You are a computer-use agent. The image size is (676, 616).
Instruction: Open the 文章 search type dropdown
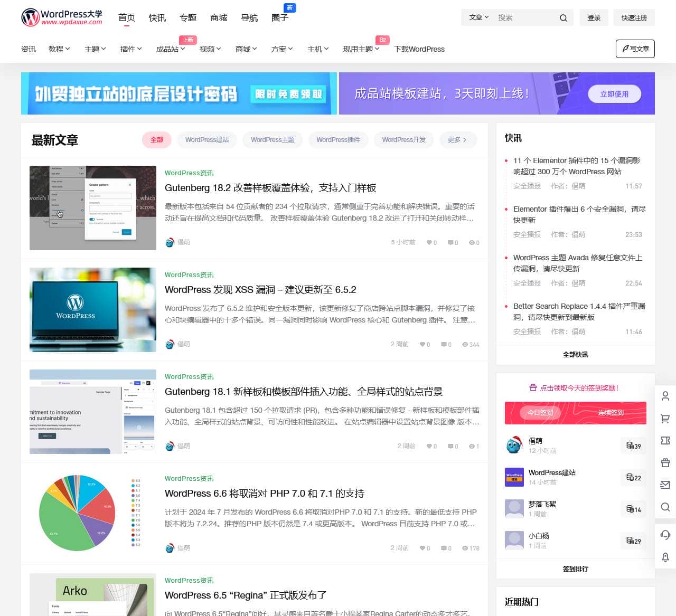point(479,17)
